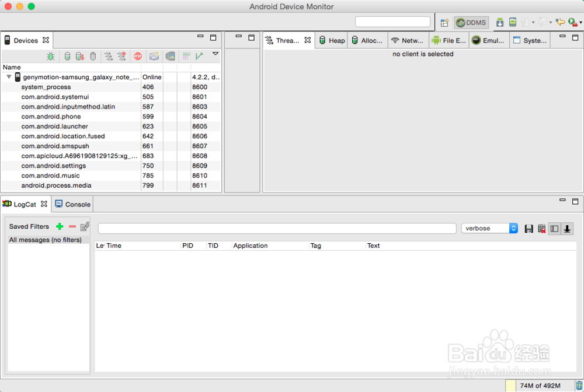584x392 pixels.
Task: Click the Dump HPROF file icon
Action: pyautogui.click(x=79, y=56)
